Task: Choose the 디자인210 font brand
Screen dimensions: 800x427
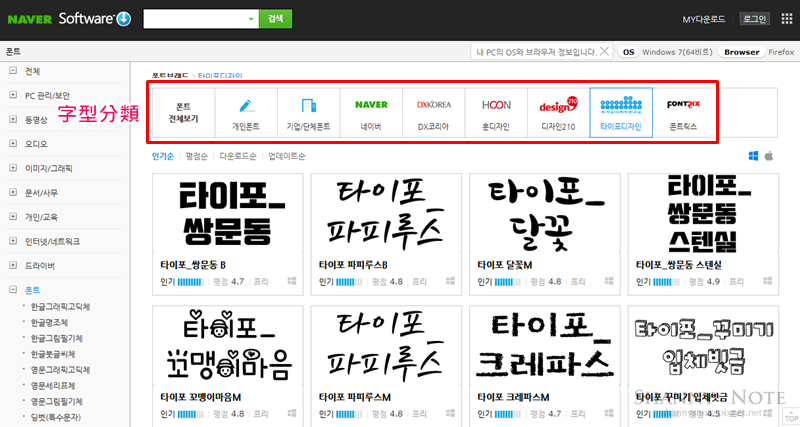Action: 558,113
